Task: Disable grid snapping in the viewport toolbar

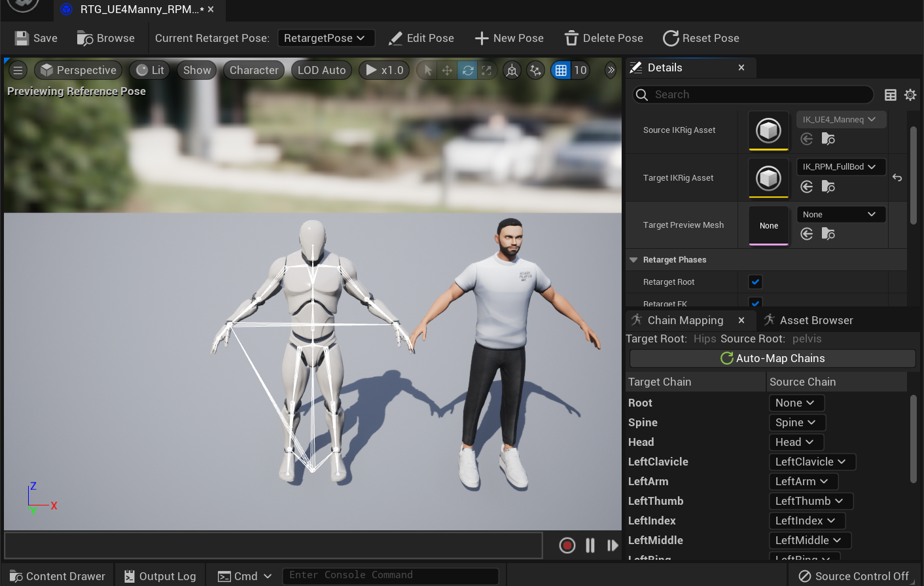Action: coord(560,70)
